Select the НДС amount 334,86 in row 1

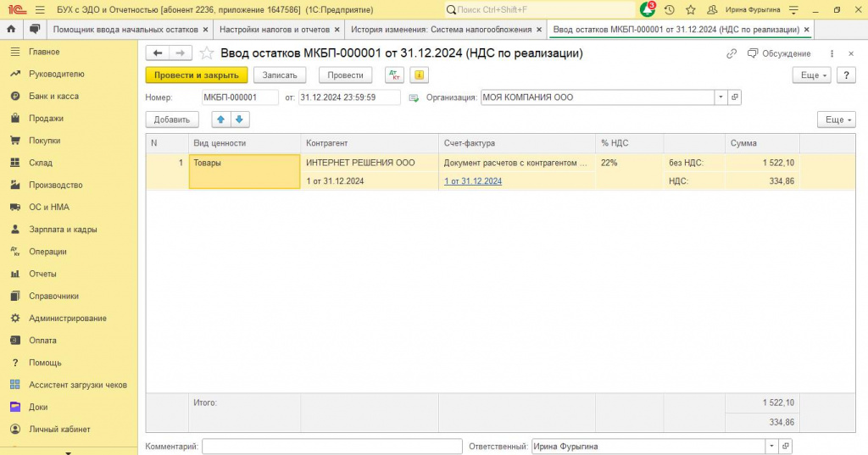click(762, 181)
